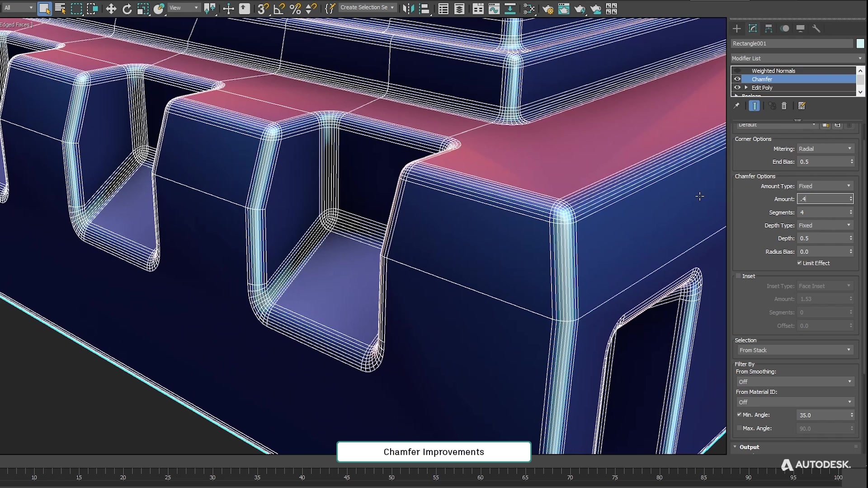Disable the Limit Effect checkbox
Image resolution: width=868 pixels, height=488 pixels.
point(799,263)
